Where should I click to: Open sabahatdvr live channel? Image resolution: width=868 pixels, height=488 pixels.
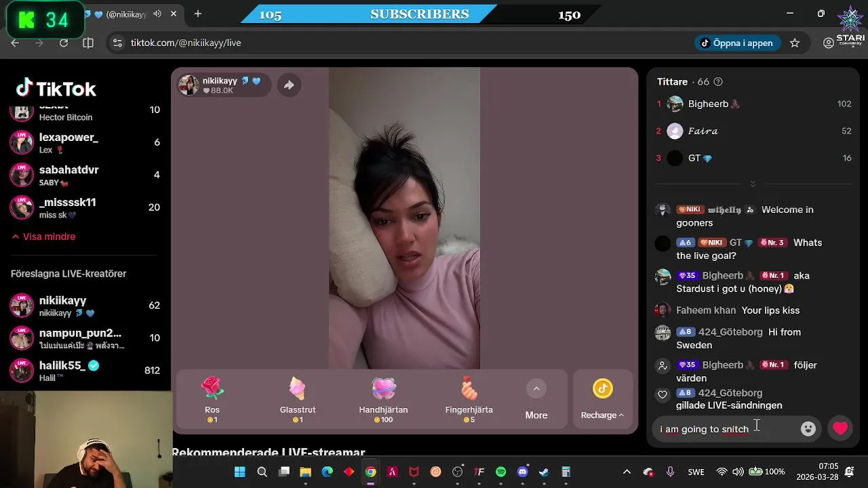click(x=85, y=175)
